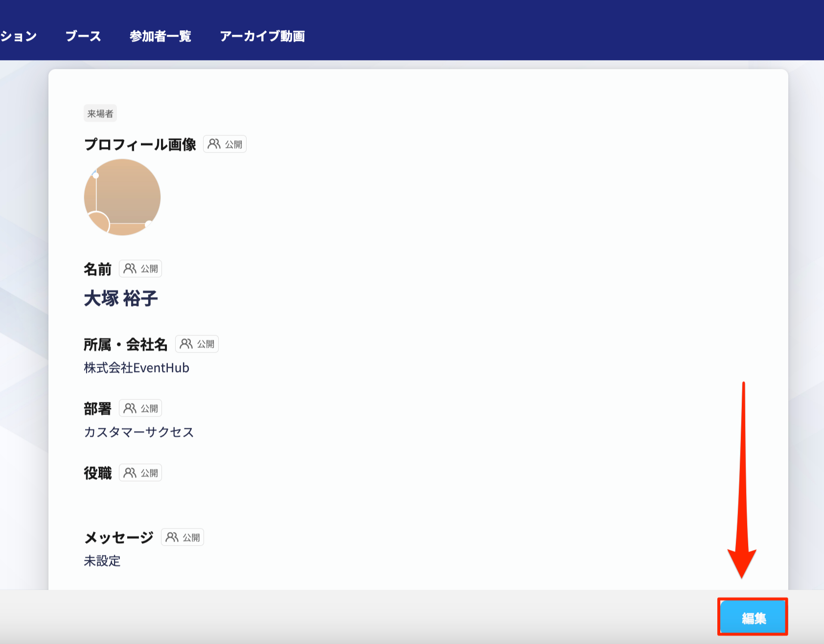Go to the アーカイブ動画 tab
This screenshot has width=824, height=644.
click(262, 36)
